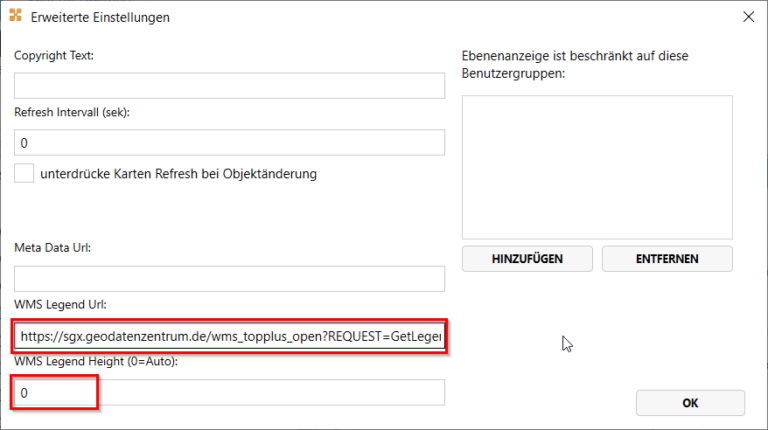This screenshot has width=768, height=430.
Task: Click into the Refresh Intervall field
Action: point(229,143)
